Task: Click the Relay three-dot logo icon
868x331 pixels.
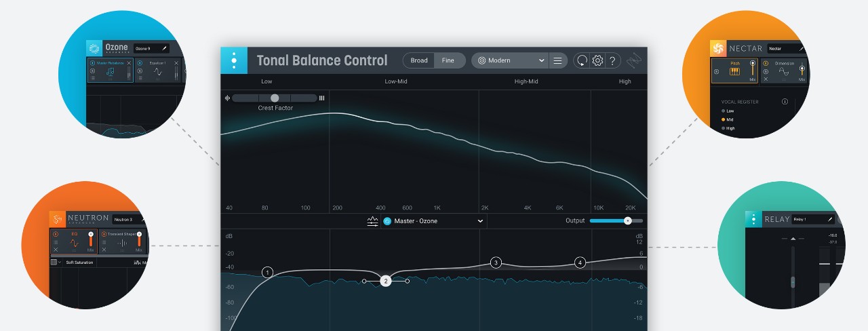Action: pos(753,219)
